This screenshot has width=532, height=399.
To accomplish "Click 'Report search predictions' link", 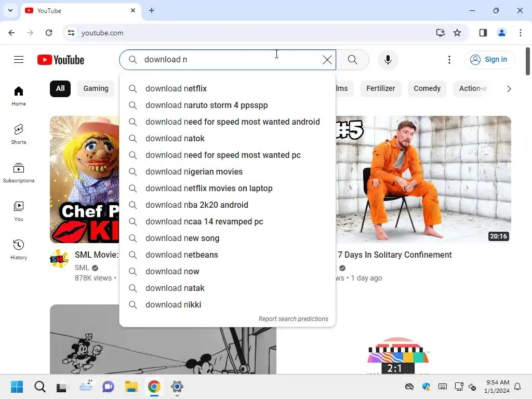I will 293,319.
